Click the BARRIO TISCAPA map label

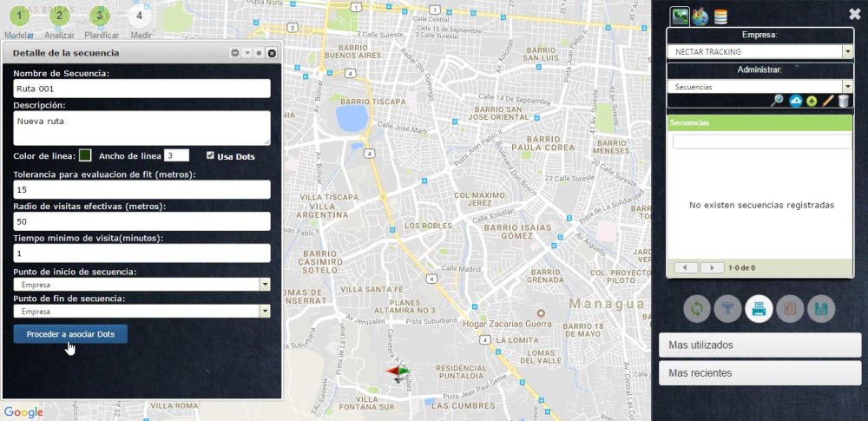click(372, 102)
